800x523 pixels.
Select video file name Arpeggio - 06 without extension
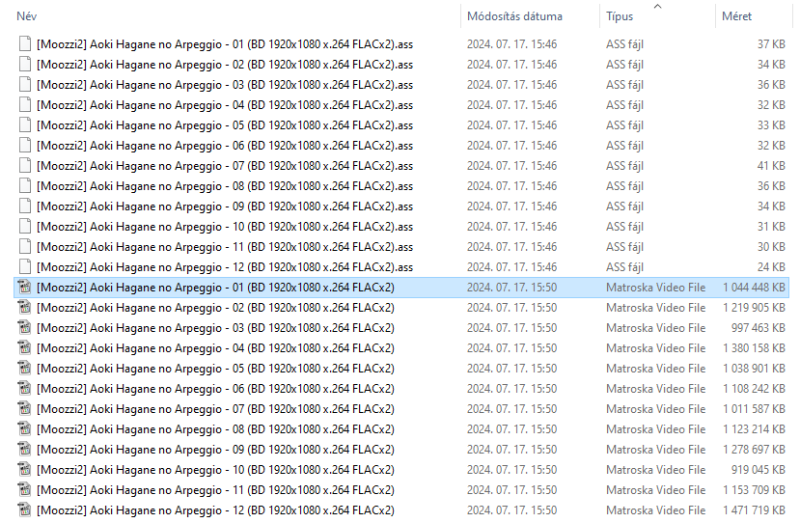(x=215, y=389)
